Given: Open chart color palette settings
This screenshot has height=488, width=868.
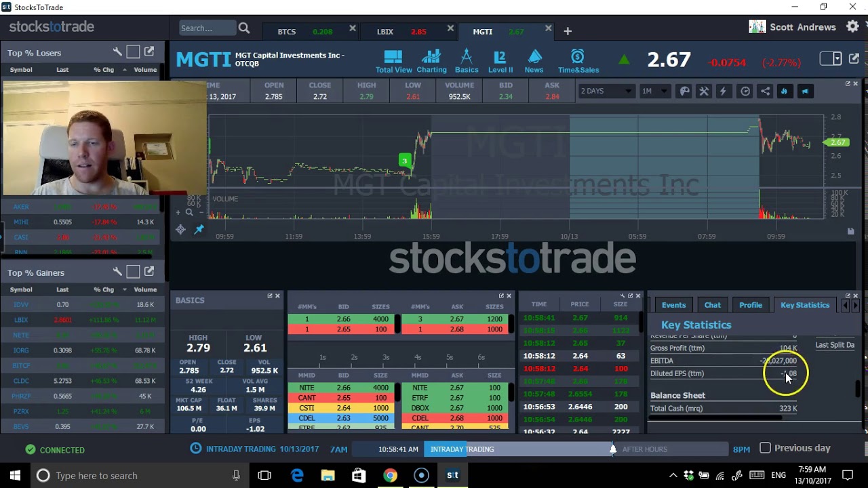Looking at the screenshot, I should click(684, 91).
